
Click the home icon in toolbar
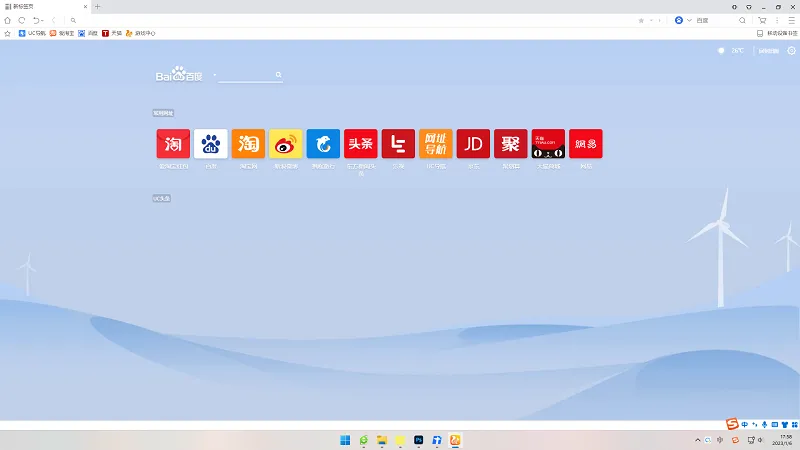(x=7, y=20)
